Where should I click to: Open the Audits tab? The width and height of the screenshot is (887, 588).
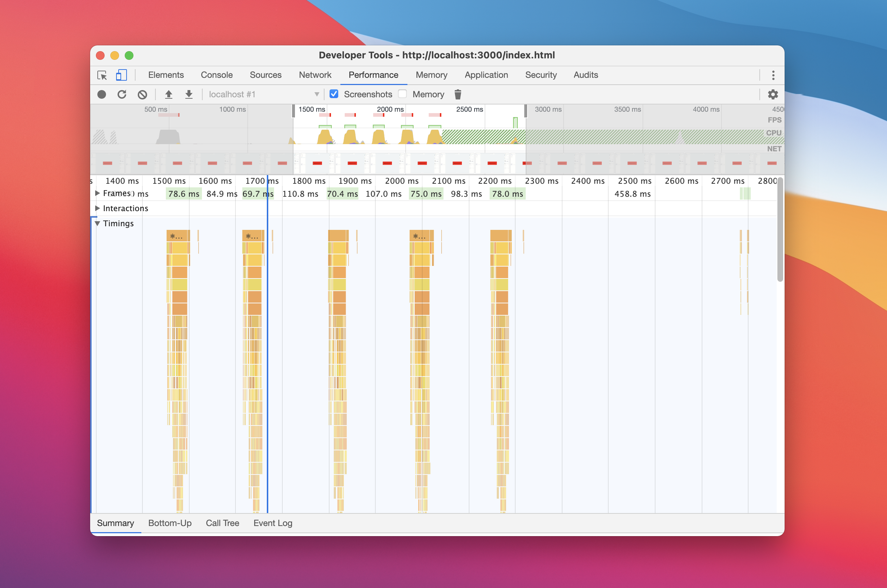pos(586,75)
